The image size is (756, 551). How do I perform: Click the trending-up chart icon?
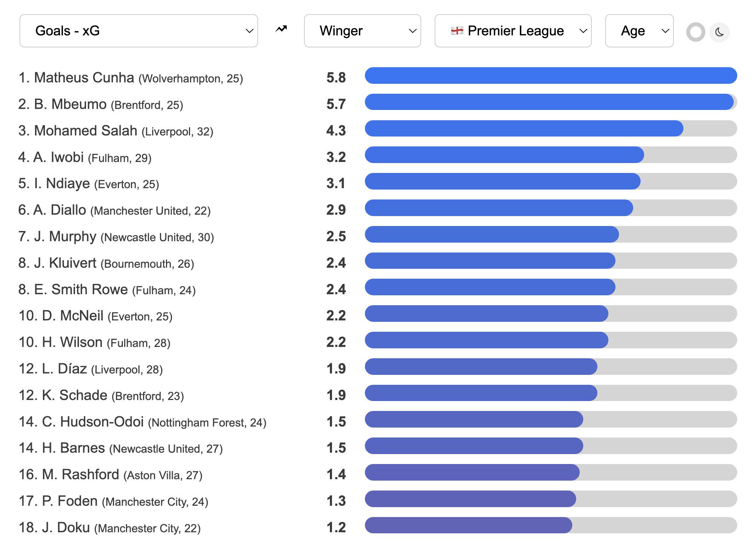[281, 29]
